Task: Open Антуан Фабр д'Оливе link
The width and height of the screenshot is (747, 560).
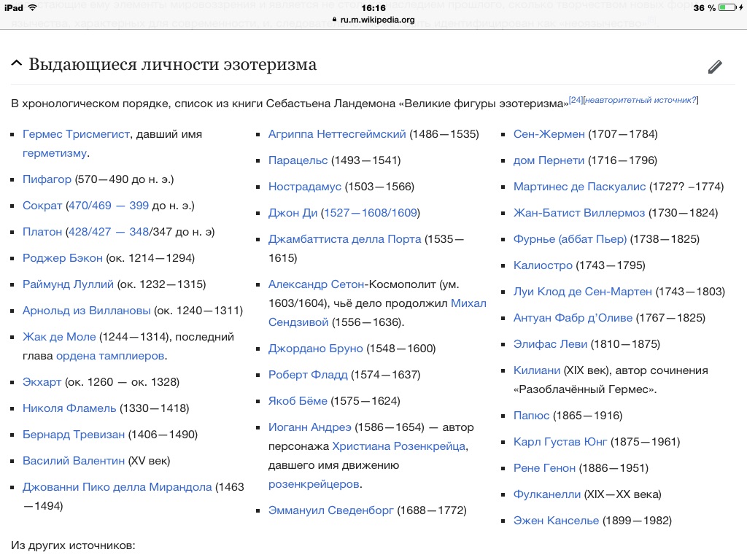Action: point(573,318)
